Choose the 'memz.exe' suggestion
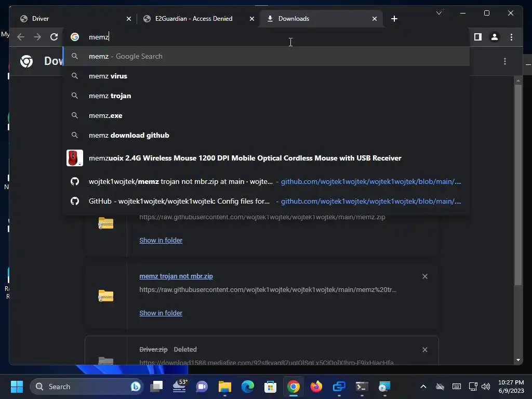The width and height of the screenshot is (532, 399). 266,115
